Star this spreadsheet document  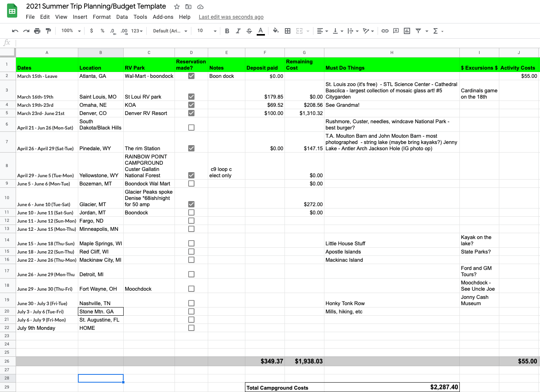tap(177, 7)
